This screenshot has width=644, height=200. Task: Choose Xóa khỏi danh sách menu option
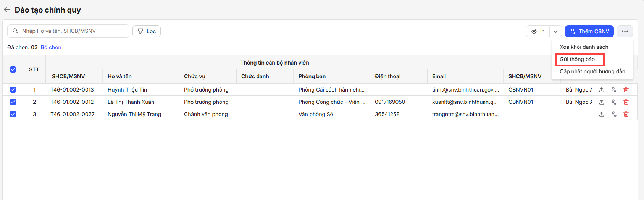tap(584, 47)
